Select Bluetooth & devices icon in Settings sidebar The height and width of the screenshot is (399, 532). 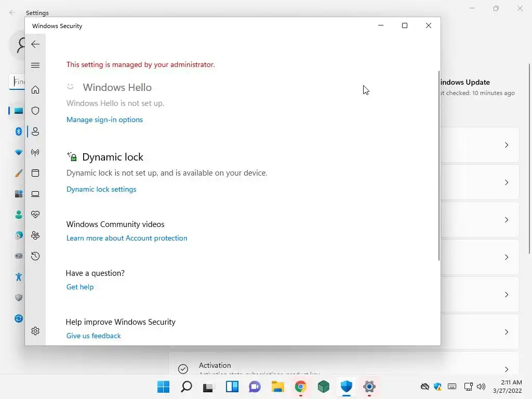pos(19,131)
